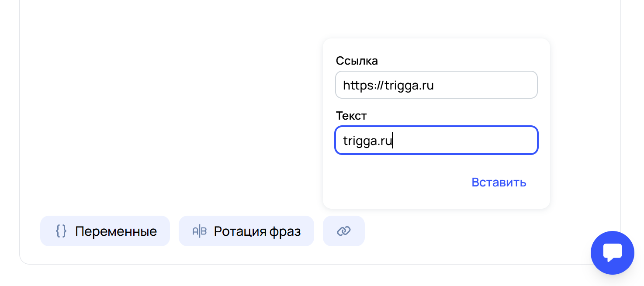The width and height of the screenshot is (644, 286).
Task: Click the chain link insertion icon
Action: 344,231
